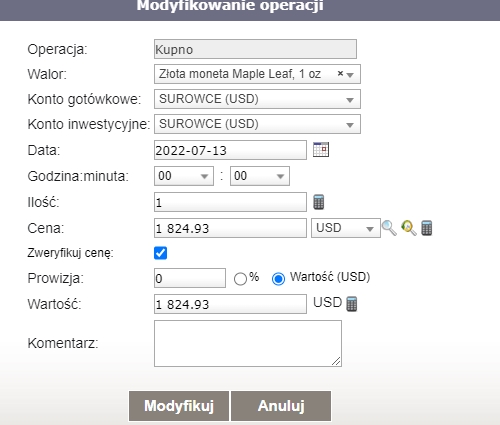This screenshot has width=500, height=425.
Task: Click the magnifier price lookup icon
Action: [x=389, y=228]
